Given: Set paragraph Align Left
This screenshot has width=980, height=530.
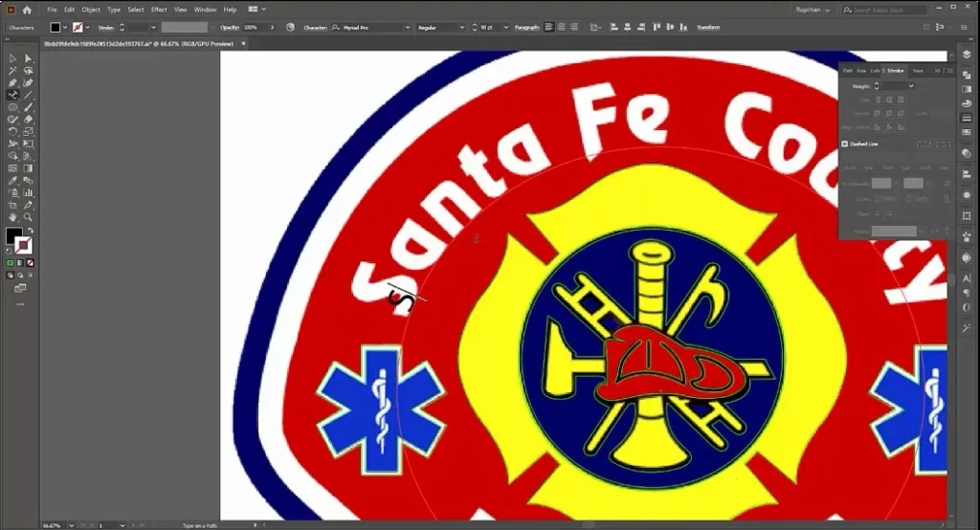Looking at the screenshot, I should pos(548,27).
